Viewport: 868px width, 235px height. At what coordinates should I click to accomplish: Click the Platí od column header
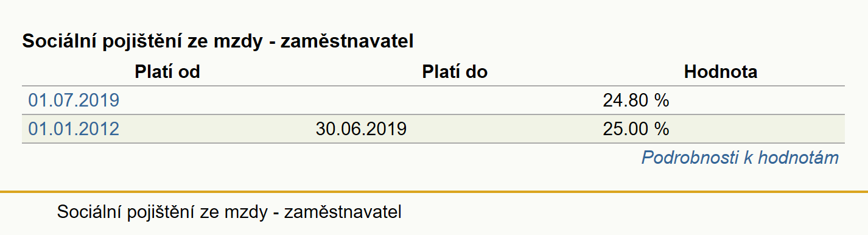[167, 72]
